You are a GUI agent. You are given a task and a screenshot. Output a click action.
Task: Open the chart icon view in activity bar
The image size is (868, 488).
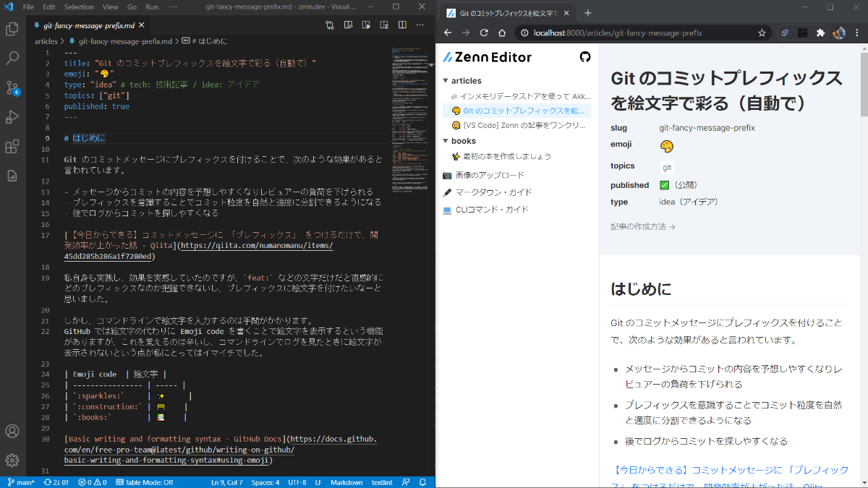12,176
